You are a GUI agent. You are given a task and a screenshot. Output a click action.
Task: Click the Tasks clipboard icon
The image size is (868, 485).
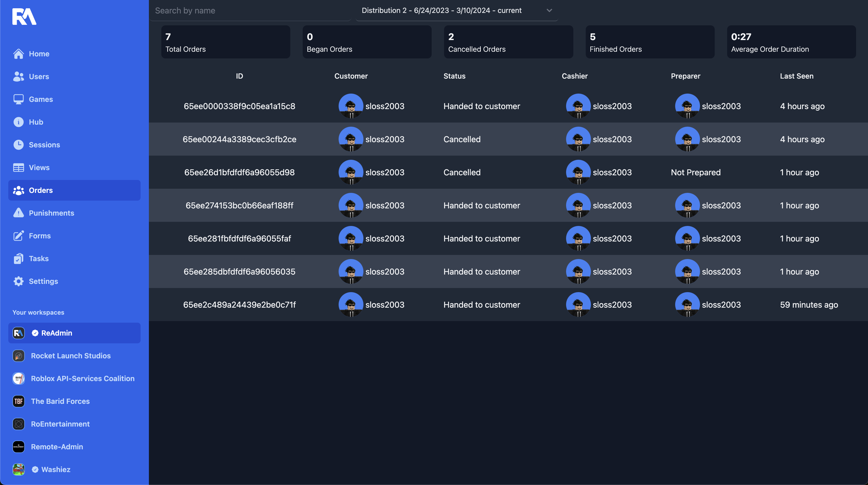pyautogui.click(x=18, y=259)
